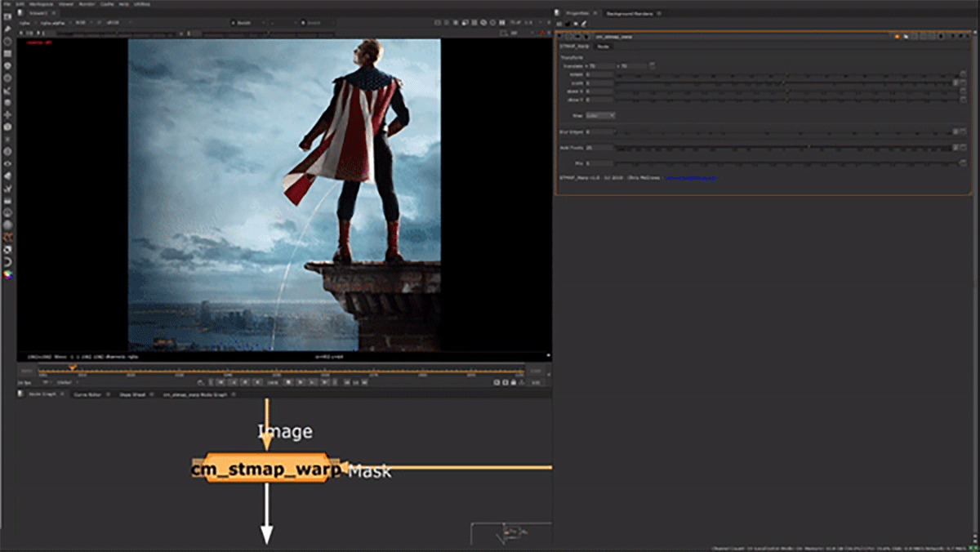980x552 pixels.
Task: Open the Transform nodes cross-arrows icon
Action: 8,114
